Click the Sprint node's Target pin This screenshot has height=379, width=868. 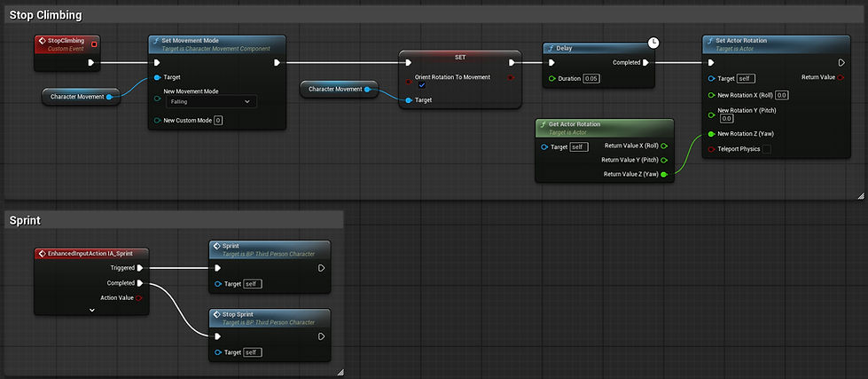coord(217,284)
